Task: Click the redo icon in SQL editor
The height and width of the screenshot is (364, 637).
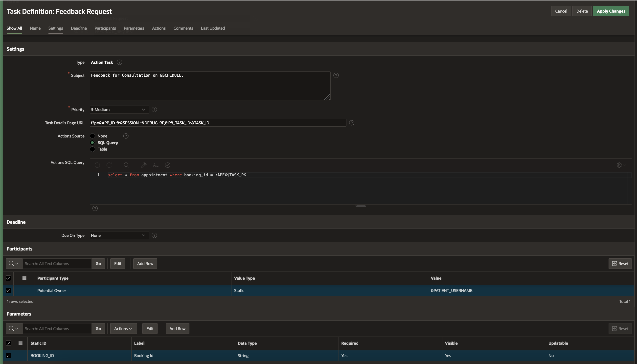Action: [109, 165]
